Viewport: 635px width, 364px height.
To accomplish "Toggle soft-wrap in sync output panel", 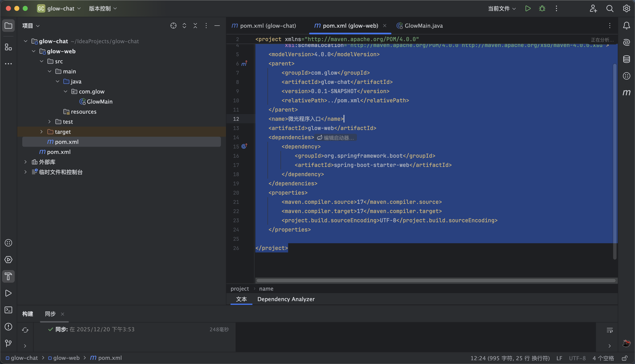I will [x=609, y=330].
